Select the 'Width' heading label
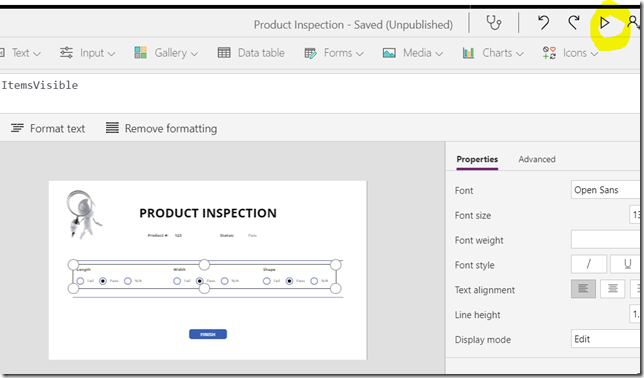The width and height of the screenshot is (644, 378). click(179, 270)
